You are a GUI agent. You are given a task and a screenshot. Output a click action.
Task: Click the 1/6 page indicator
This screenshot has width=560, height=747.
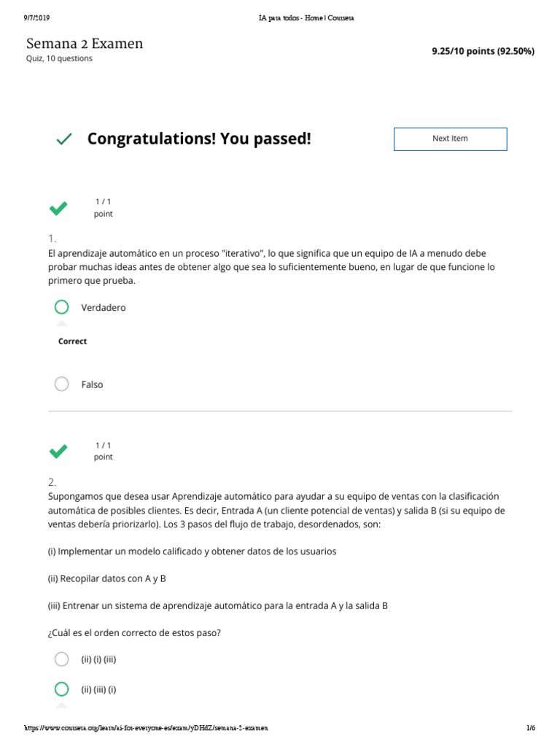pos(530,728)
